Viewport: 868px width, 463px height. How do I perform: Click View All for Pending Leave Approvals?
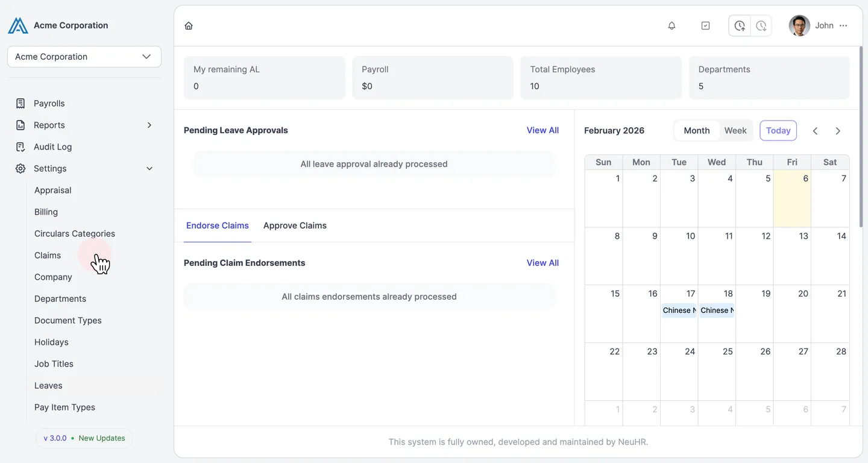coord(542,130)
